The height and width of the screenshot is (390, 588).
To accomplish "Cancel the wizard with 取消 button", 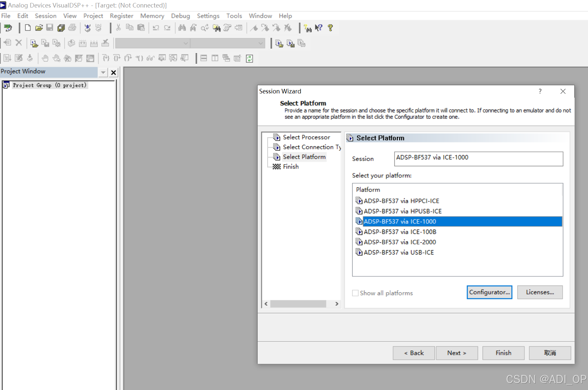I will [x=550, y=353].
